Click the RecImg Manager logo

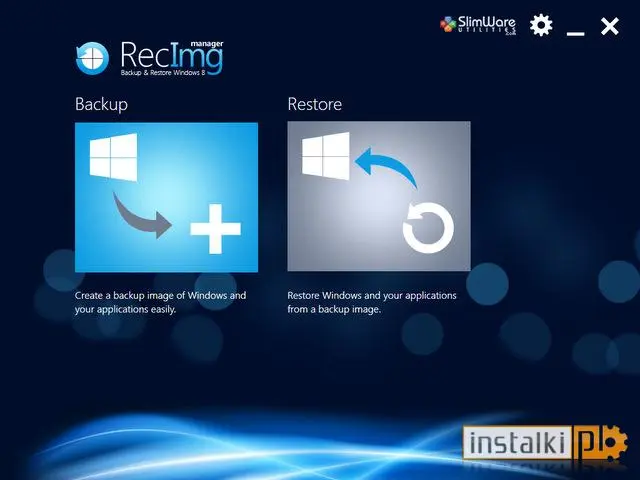149,58
